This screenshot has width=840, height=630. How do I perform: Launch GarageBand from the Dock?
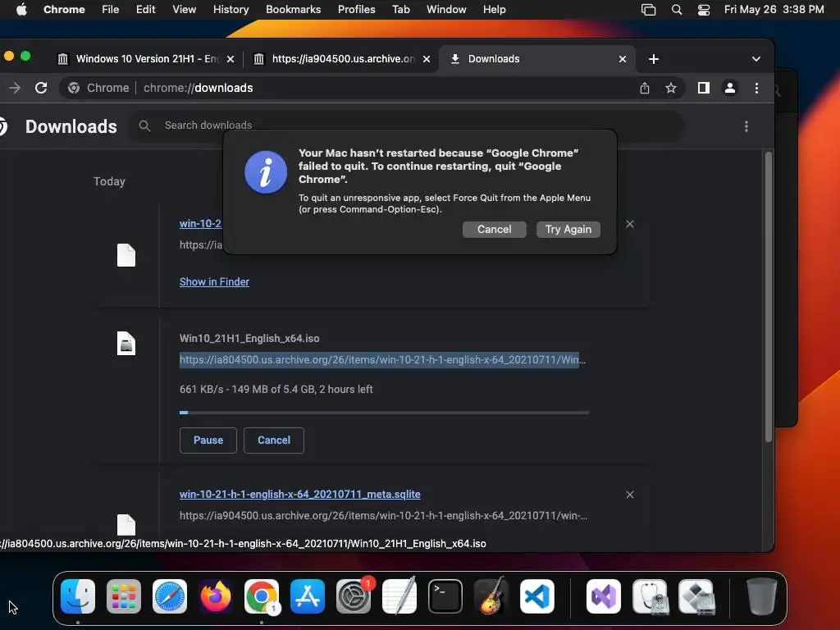pos(491,596)
